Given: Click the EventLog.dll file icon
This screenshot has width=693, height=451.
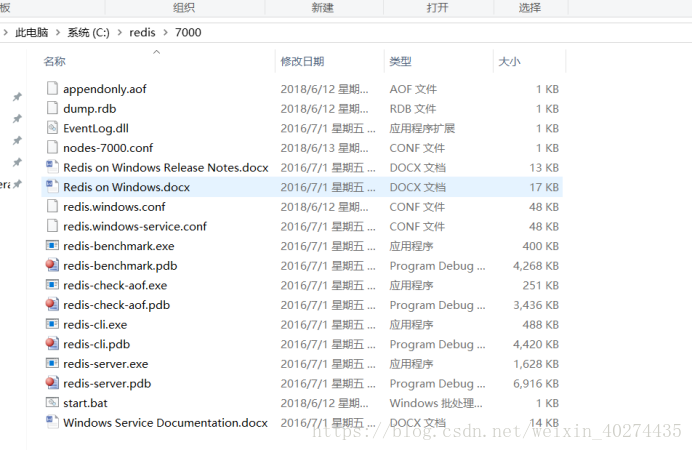Looking at the screenshot, I should 52,128.
